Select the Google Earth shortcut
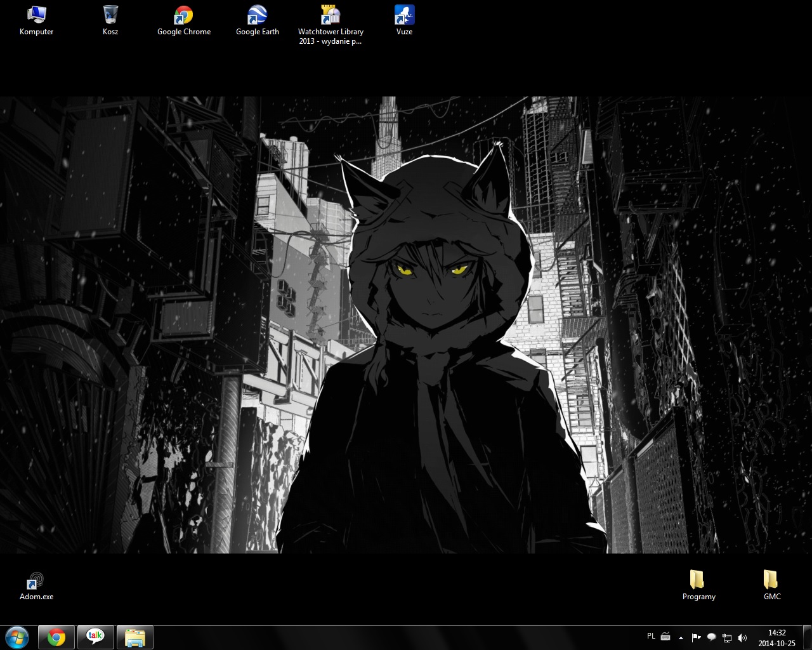The height and width of the screenshot is (650, 812). pyautogui.click(x=258, y=20)
